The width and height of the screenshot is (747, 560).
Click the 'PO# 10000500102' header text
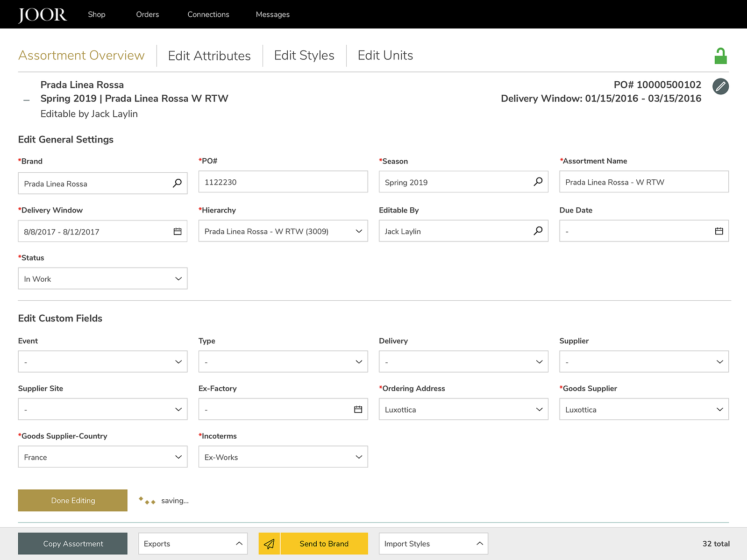[657, 85]
